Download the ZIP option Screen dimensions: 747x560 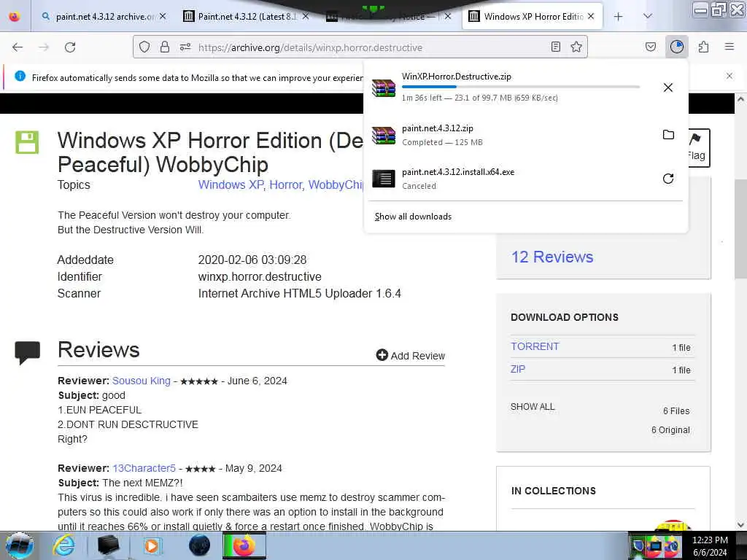click(518, 369)
